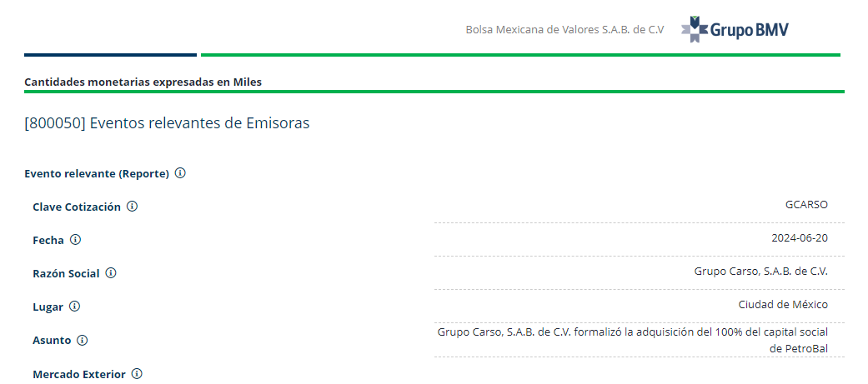Click the Ciudad de México value
Image resolution: width=868 pixels, height=384 pixels.
(x=783, y=304)
